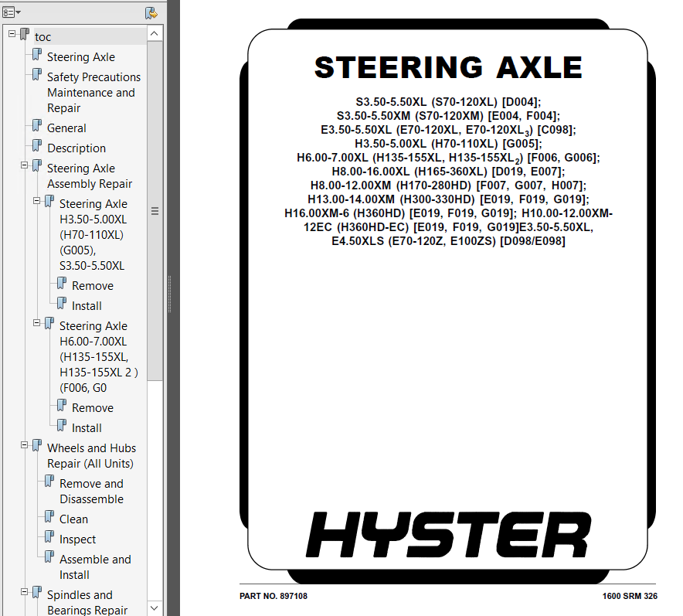Open the Inspect bookmark
Screen dimensions: 683x616
click(x=77, y=539)
